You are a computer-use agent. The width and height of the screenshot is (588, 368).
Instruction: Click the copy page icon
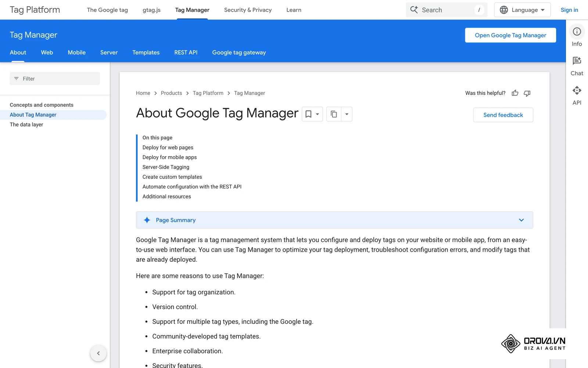pyautogui.click(x=334, y=114)
